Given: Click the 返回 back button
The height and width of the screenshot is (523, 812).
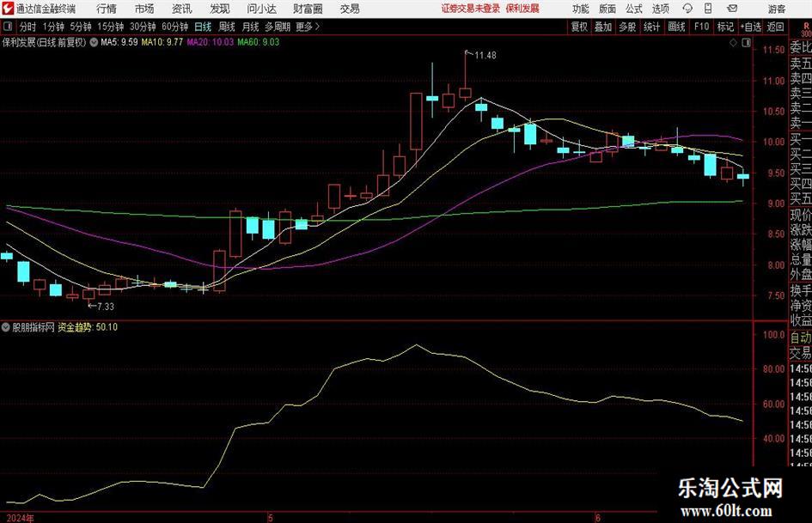Looking at the screenshot, I should (776, 27).
